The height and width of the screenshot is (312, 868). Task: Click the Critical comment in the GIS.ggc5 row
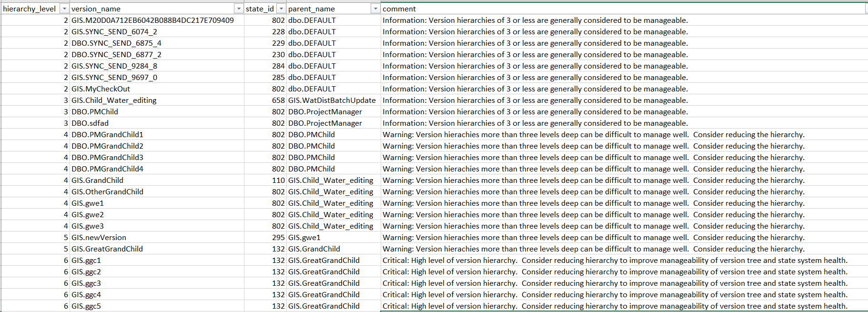tap(624, 306)
